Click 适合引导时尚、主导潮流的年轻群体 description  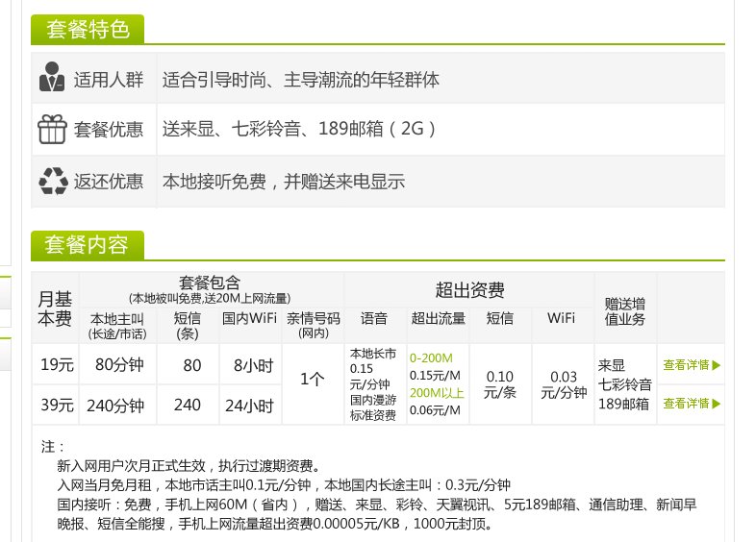click(x=300, y=80)
